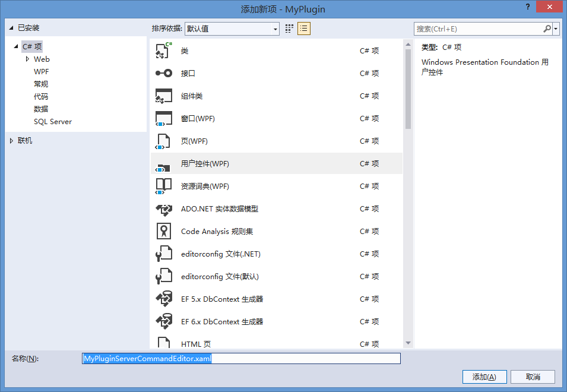Click the HTML 页 row label
The height and width of the screenshot is (392, 567).
(x=195, y=344)
